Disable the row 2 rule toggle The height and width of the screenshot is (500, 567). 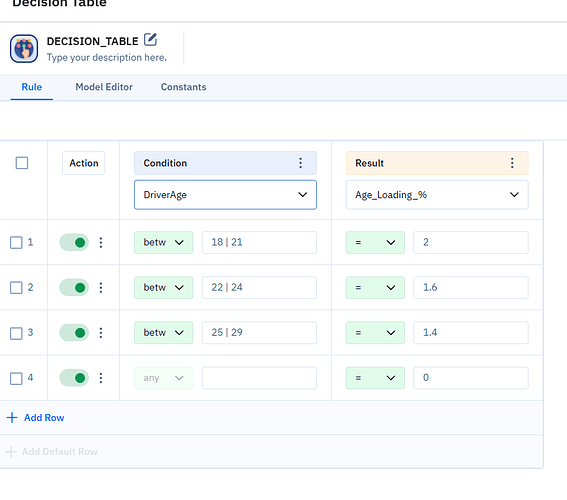click(x=74, y=287)
